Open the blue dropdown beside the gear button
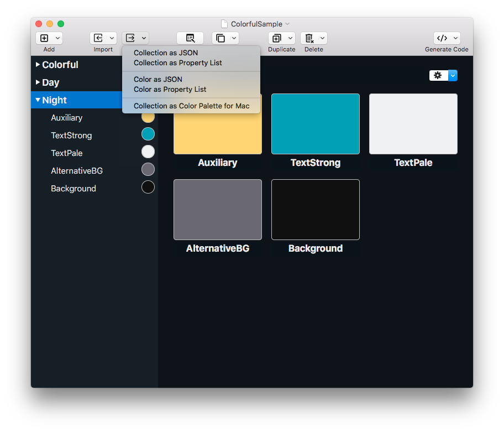Screen dimensions: 504x432 [x=453, y=75]
